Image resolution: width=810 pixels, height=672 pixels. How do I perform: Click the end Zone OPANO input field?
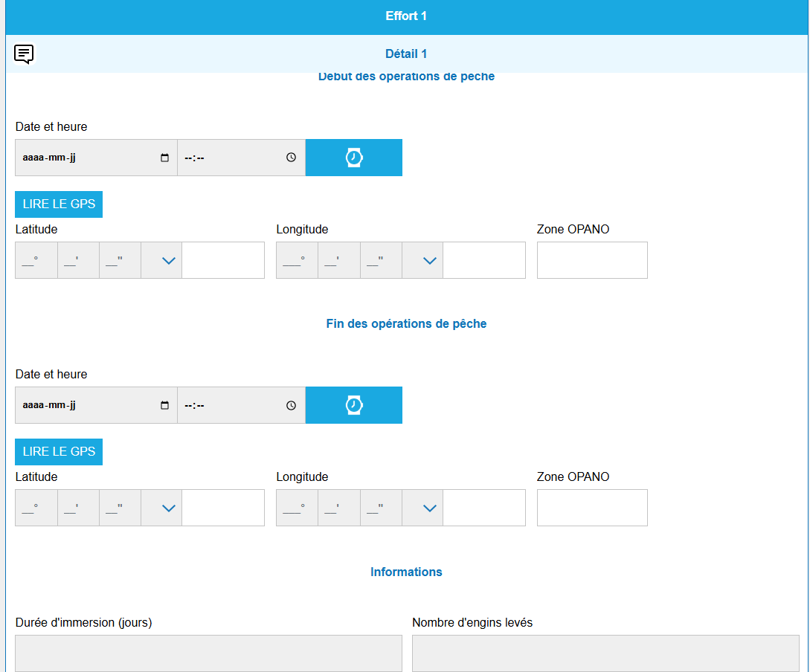click(x=592, y=508)
